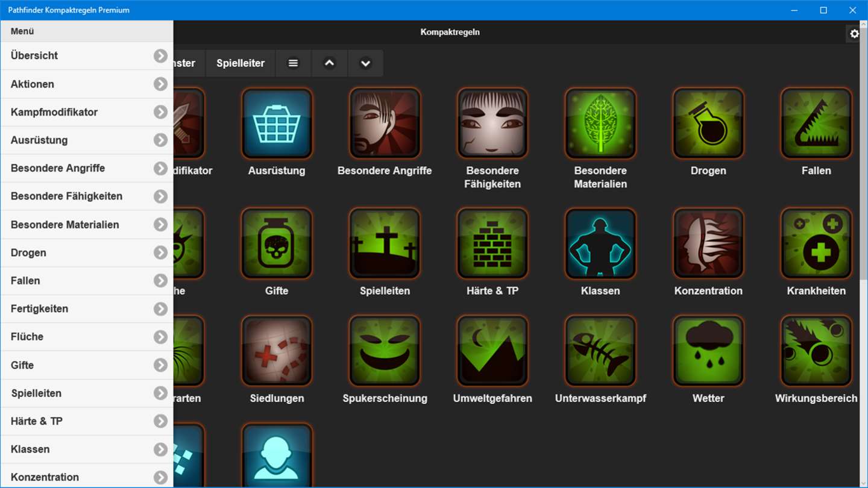Click the Kompaktregeln header title

450,32
